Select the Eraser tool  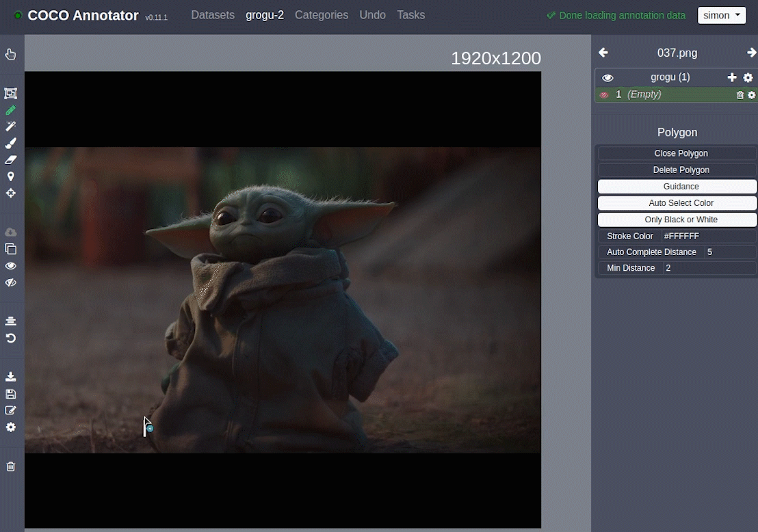tap(11, 160)
